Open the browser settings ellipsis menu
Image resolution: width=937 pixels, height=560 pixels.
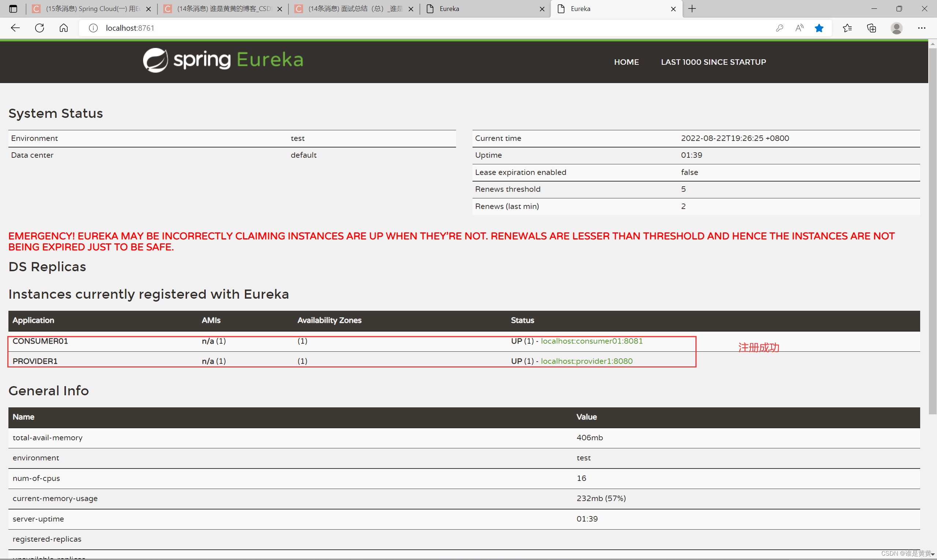click(x=922, y=28)
